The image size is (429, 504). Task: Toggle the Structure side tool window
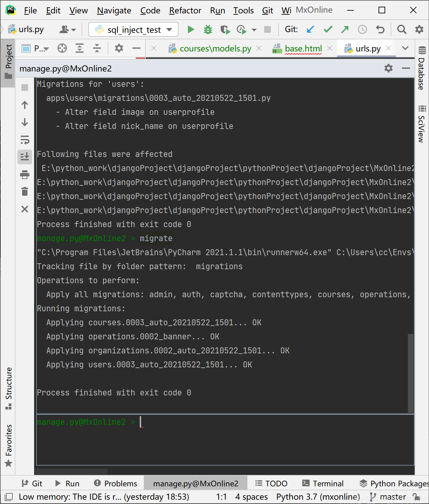pyautogui.click(x=8, y=388)
